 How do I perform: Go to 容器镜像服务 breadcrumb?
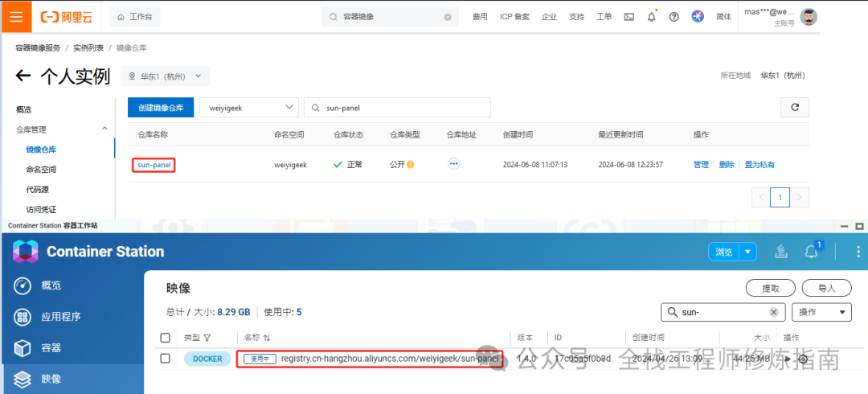coord(39,48)
